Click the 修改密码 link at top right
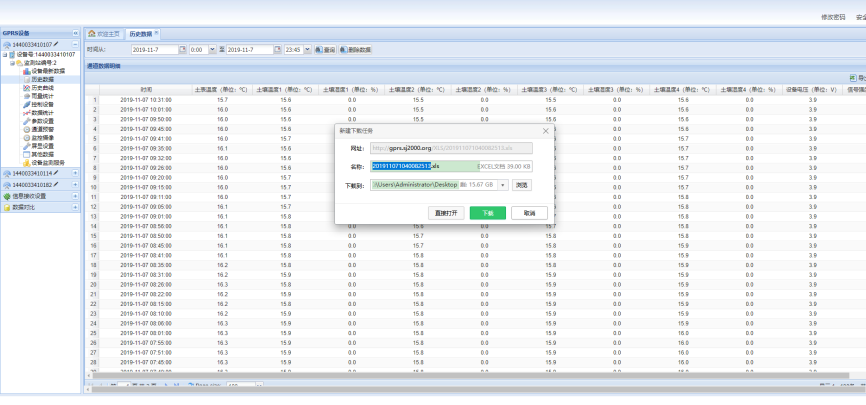The width and height of the screenshot is (866, 405). [x=806, y=17]
